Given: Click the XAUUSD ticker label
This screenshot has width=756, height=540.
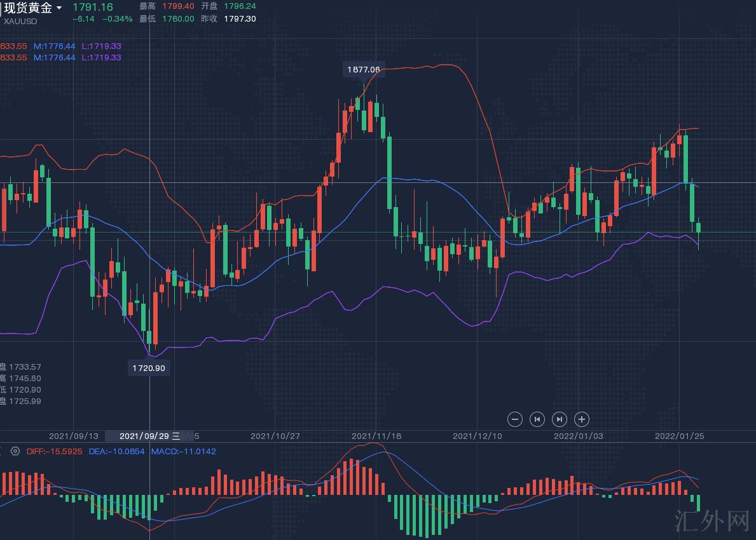Looking at the screenshot, I should point(20,21).
